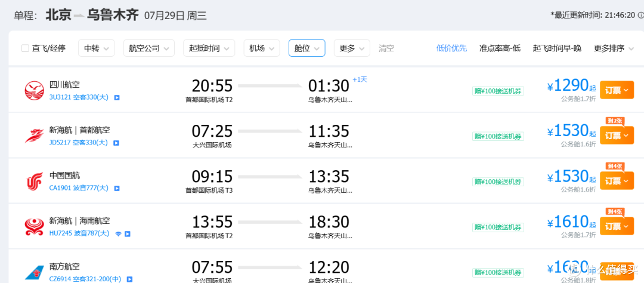The height and width of the screenshot is (283, 644).
Task: Click the 四川航空 airline name
Action: (x=64, y=85)
